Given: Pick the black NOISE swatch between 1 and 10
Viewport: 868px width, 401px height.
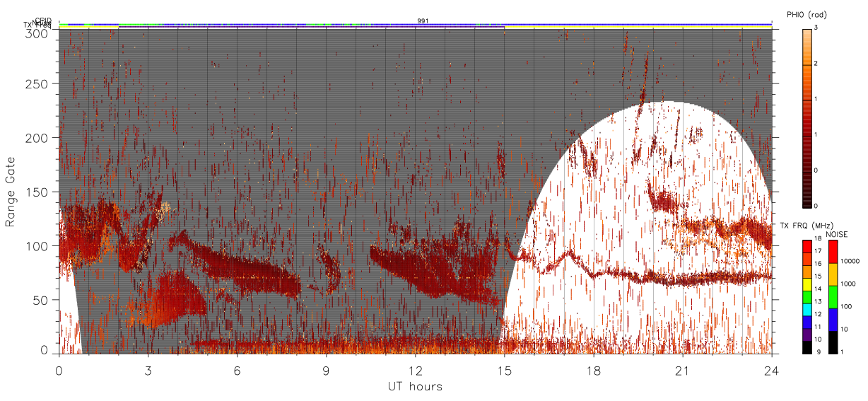Looking at the screenshot, I should pos(833,342).
